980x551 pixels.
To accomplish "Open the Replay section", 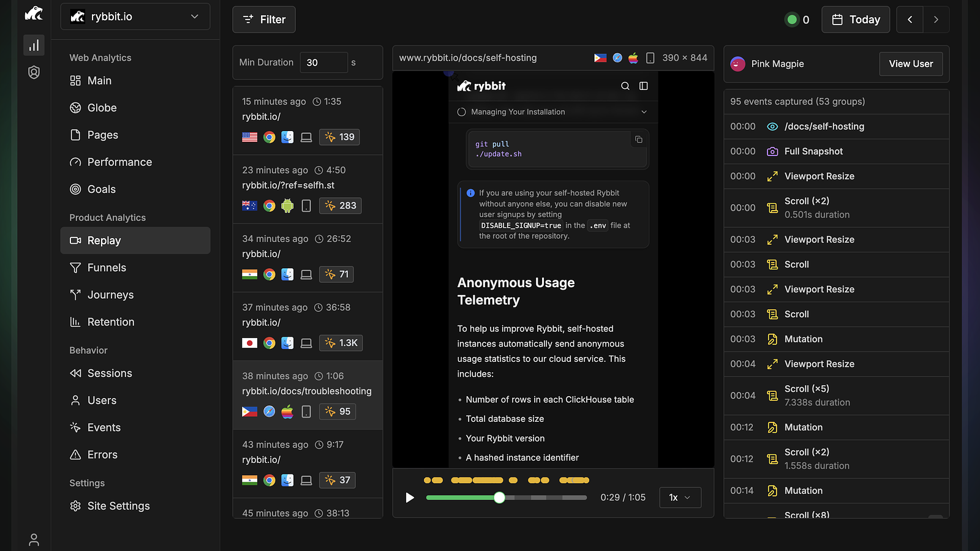I will [x=135, y=241].
